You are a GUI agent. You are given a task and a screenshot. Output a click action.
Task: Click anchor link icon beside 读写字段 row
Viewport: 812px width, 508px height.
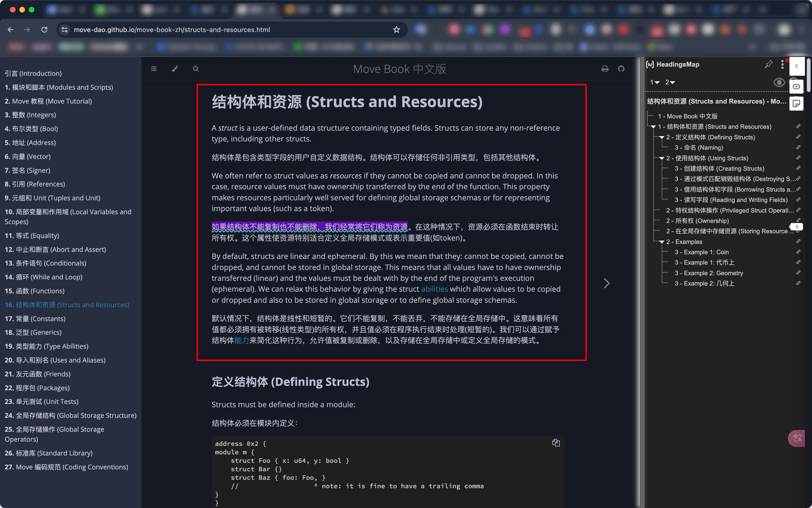point(798,200)
